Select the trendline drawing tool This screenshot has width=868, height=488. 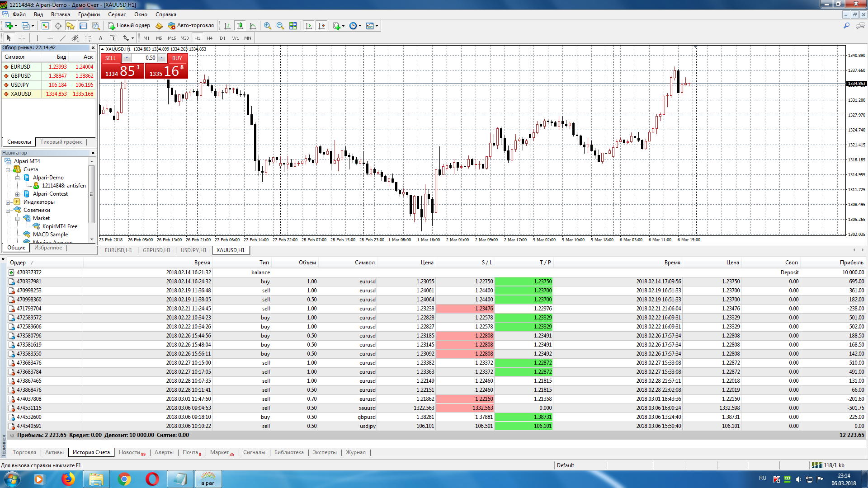pyautogui.click(x=63, y=38)
